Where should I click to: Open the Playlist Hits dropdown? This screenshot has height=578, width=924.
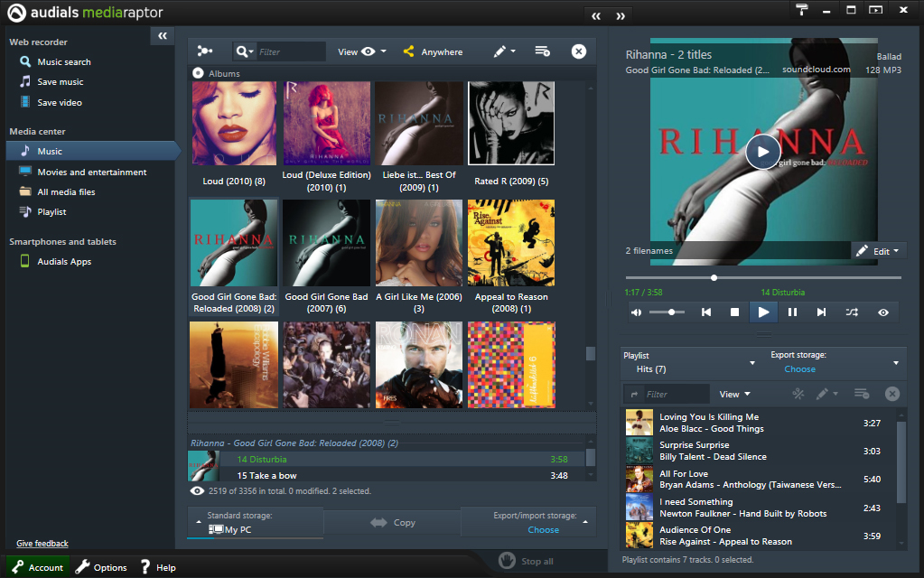tap(690, 363)
